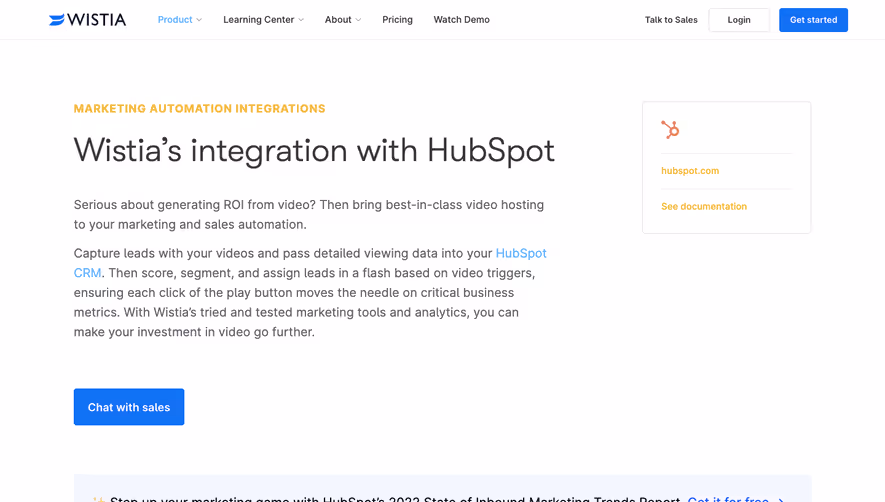The height and width of the screenshot is (502, 885).
Task: Click the Wistia's integration with HubSpot title
Action: (314, 150)
